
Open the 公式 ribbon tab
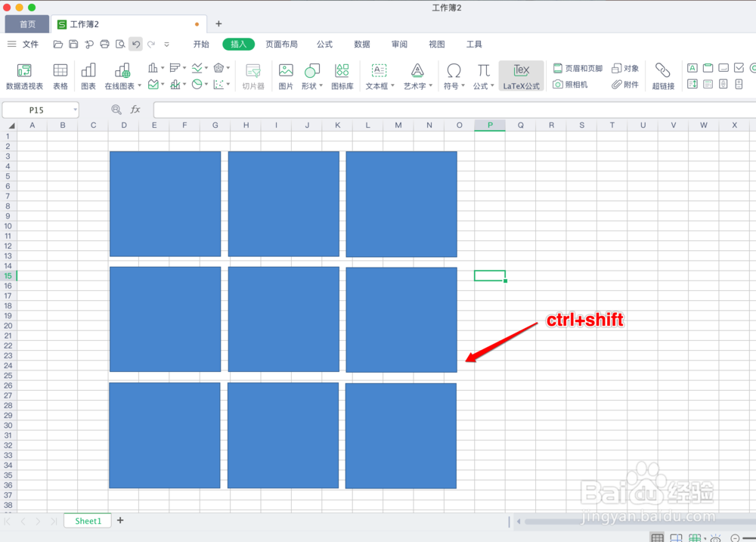324,45
